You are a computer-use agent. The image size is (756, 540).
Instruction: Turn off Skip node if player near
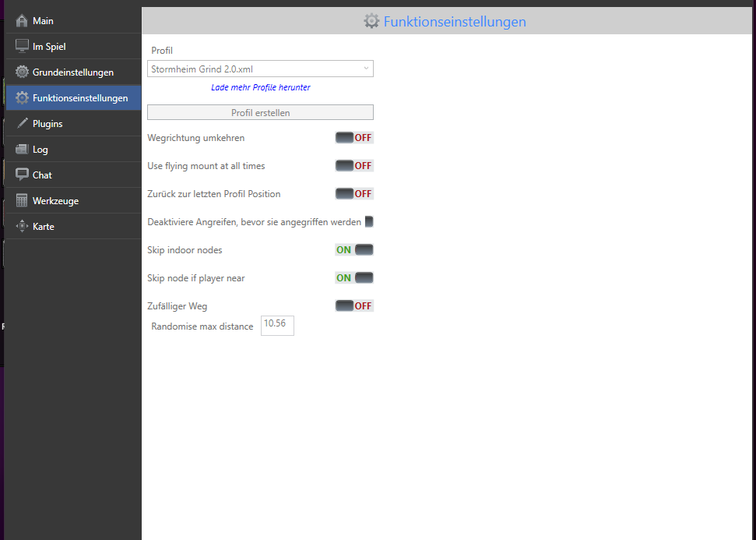tap(354, 278)
